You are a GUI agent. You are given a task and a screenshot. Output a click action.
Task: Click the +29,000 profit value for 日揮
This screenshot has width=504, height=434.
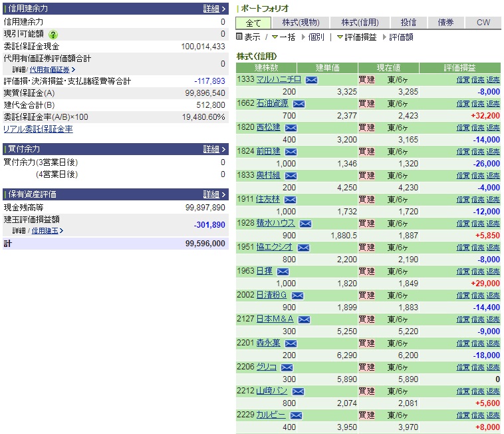485,284
